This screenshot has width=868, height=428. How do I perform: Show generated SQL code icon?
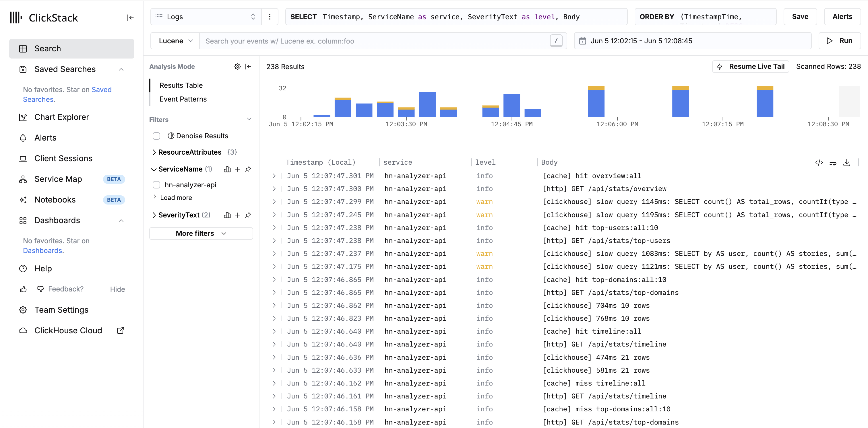pyautogui.click(x=819, y=163)
